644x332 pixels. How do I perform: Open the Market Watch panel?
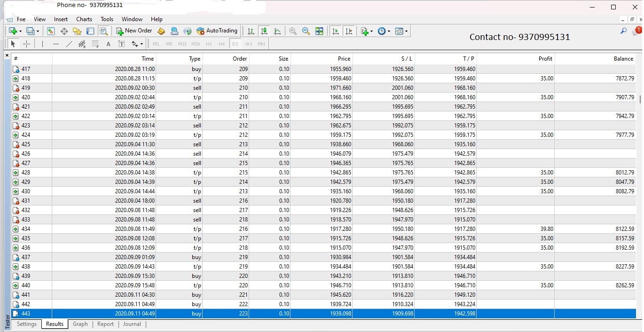51,31
